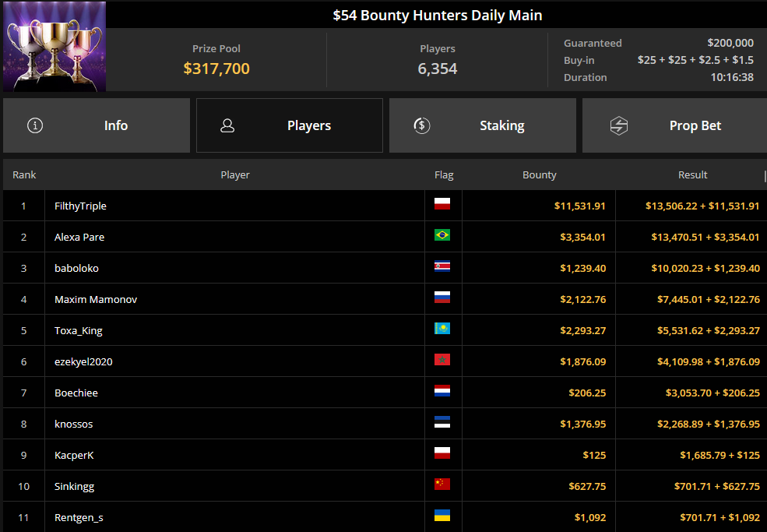
Task: Click the $200,000 guaranteed amount
Action: pos(730,43)
